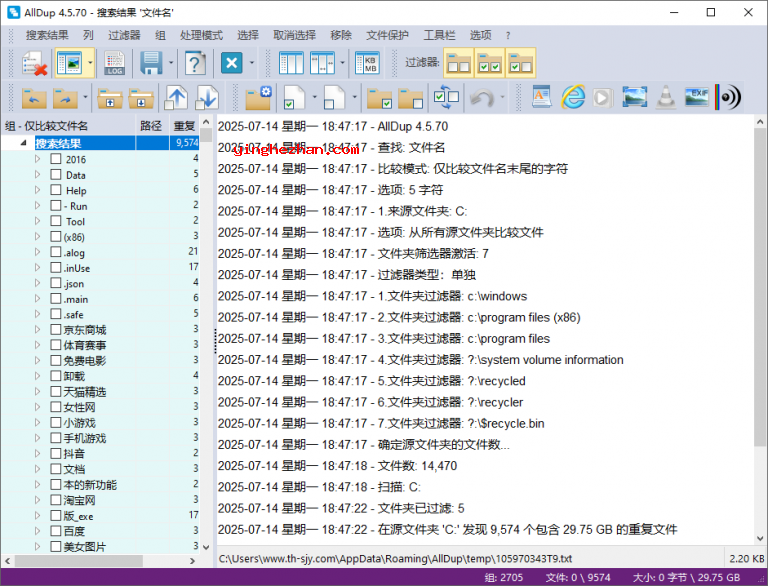768x586 pixels.
Task: Open the text viewer icon
Action: pos(541,97)
